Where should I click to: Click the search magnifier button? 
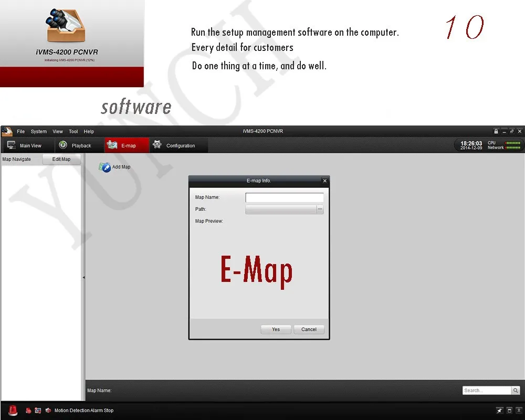click(x=516, y=390)
